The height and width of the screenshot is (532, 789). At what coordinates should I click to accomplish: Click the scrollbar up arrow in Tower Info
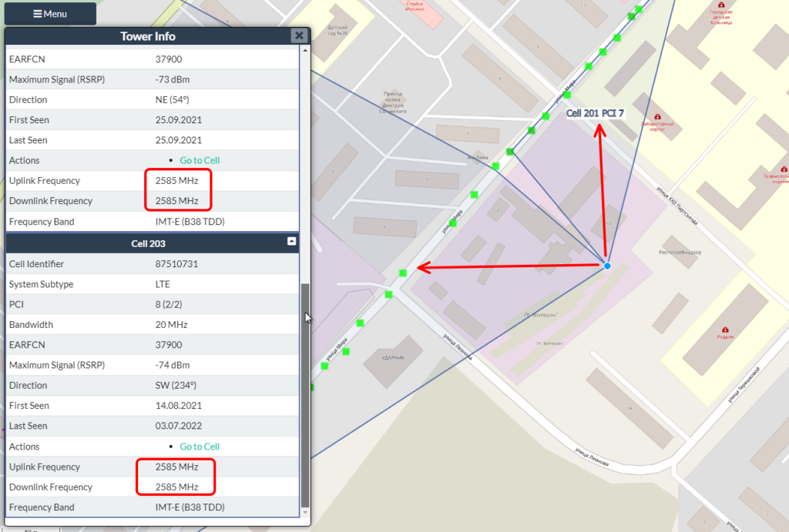coord(305,50)
